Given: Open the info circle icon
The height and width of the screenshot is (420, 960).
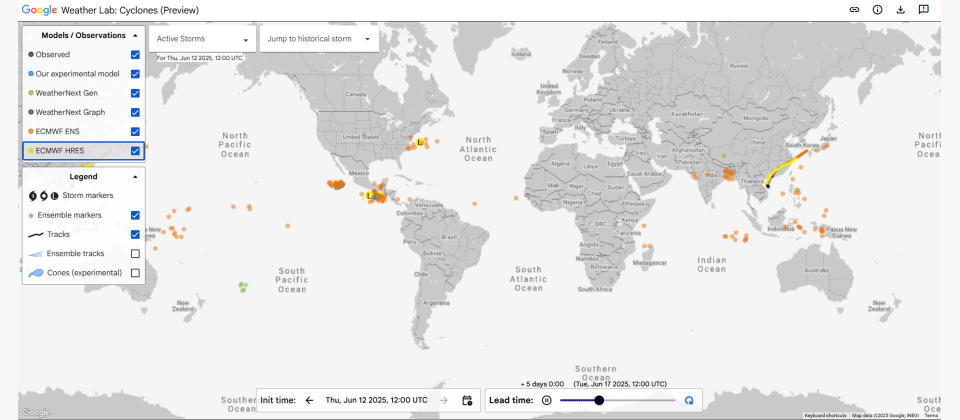Looking at the screenshot, I should (877, 10).
